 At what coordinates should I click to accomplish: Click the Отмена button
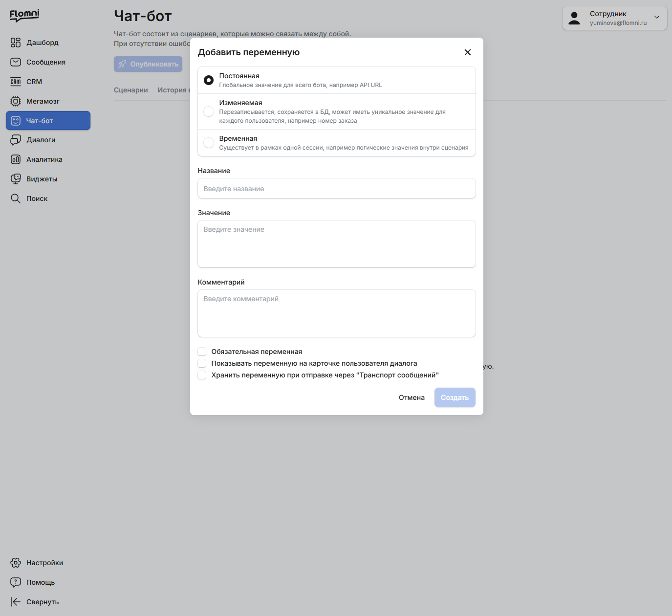click(412, 397)
